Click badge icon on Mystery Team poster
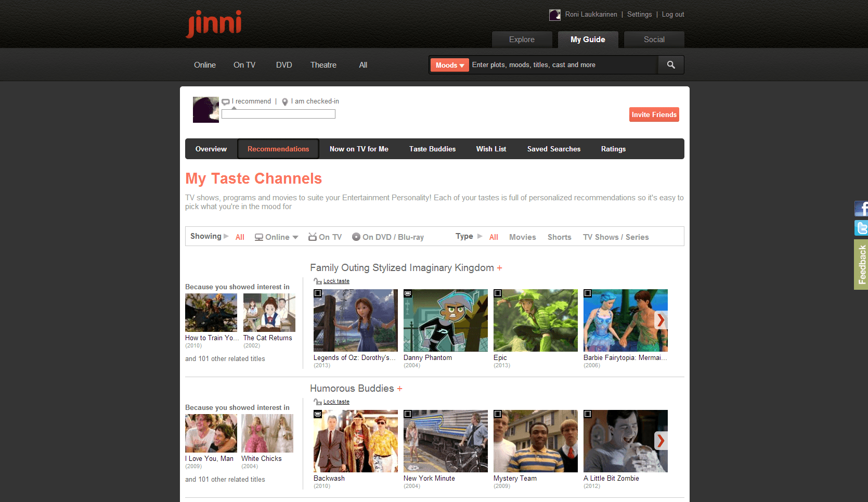The width and height of the screenshot is (868, 502). 498,414
